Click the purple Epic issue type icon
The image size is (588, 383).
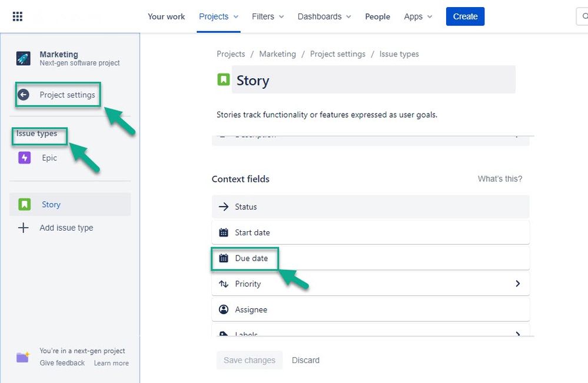tap(24, 158)
